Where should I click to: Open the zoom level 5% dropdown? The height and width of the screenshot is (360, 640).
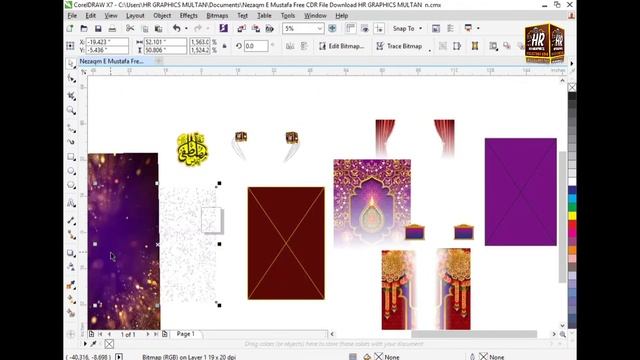pyautogui.click(x=320, y=29)
